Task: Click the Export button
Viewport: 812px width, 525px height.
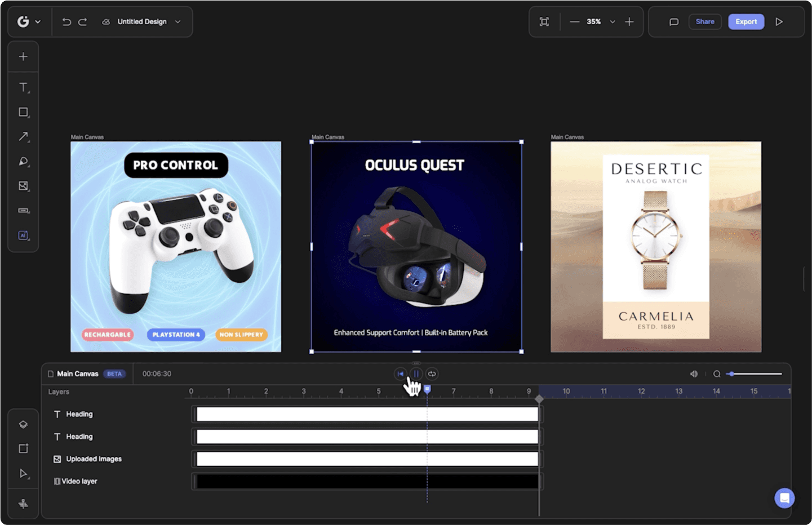Action: [x=746, y=21]
